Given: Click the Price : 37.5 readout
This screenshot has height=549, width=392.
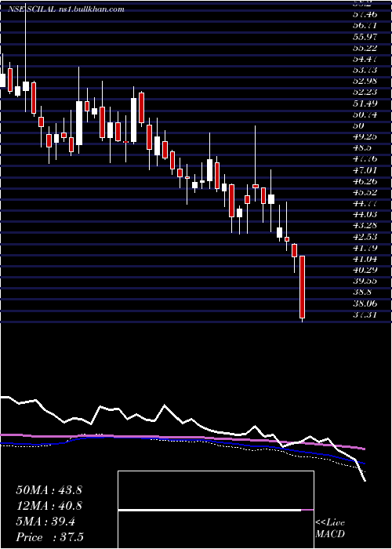Looking at the screenshot, I should pos(49,537).
